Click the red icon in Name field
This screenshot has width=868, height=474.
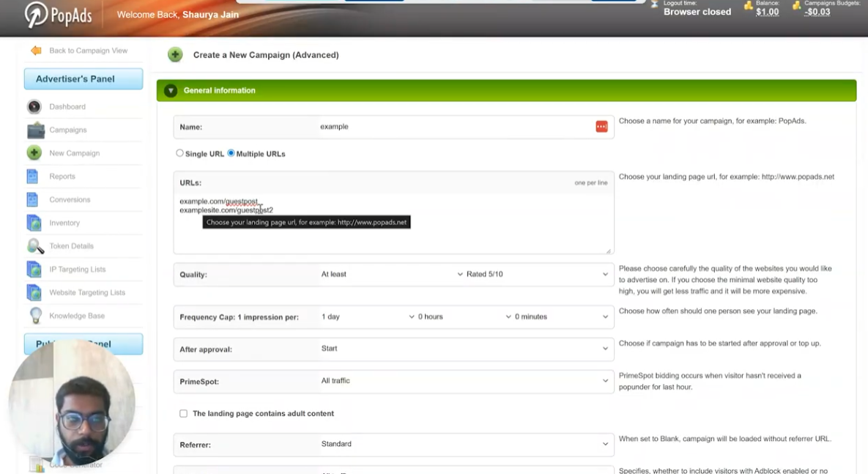tap(601, 127)
